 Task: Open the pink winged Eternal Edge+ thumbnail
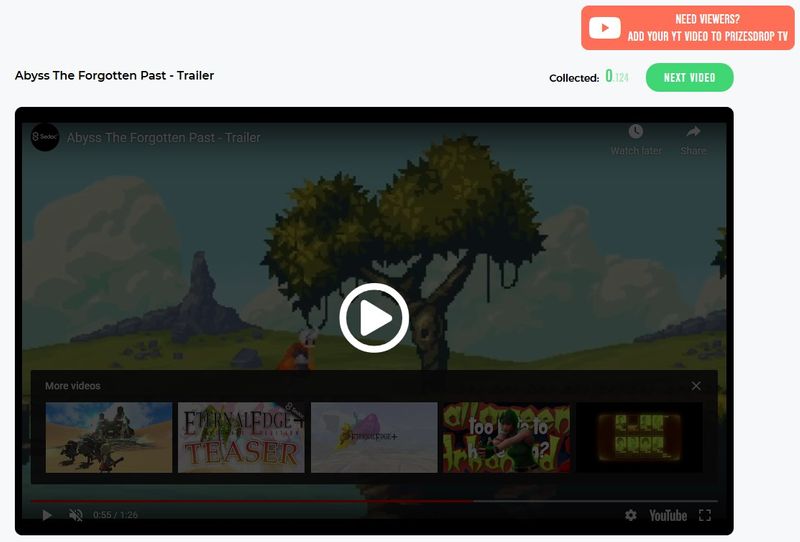click(x=374, y=437)
